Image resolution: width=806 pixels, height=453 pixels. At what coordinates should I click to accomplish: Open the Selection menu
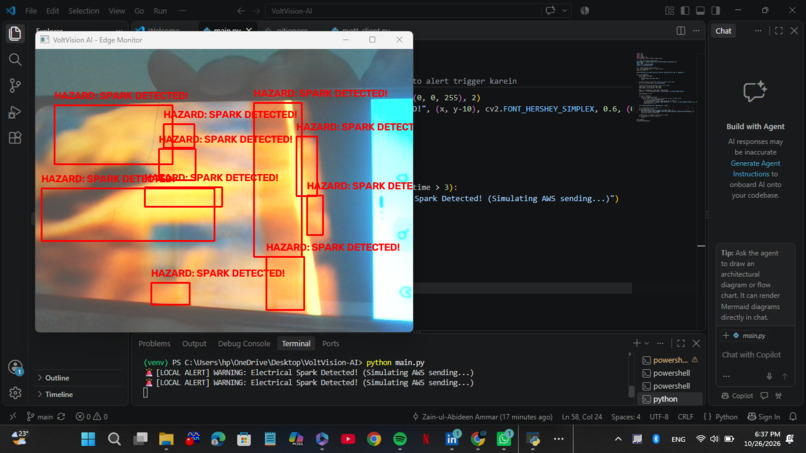(84, 11)
